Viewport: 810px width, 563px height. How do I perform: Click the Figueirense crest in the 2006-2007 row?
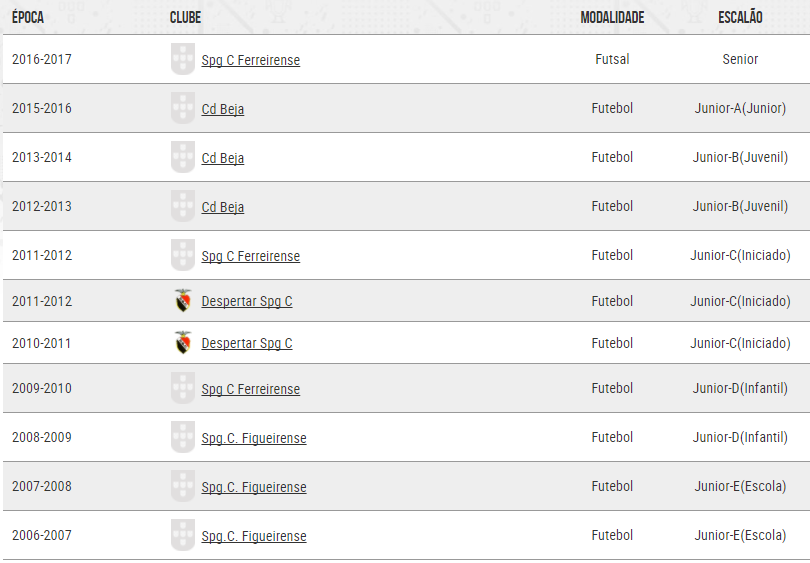[x=182, y=535]
